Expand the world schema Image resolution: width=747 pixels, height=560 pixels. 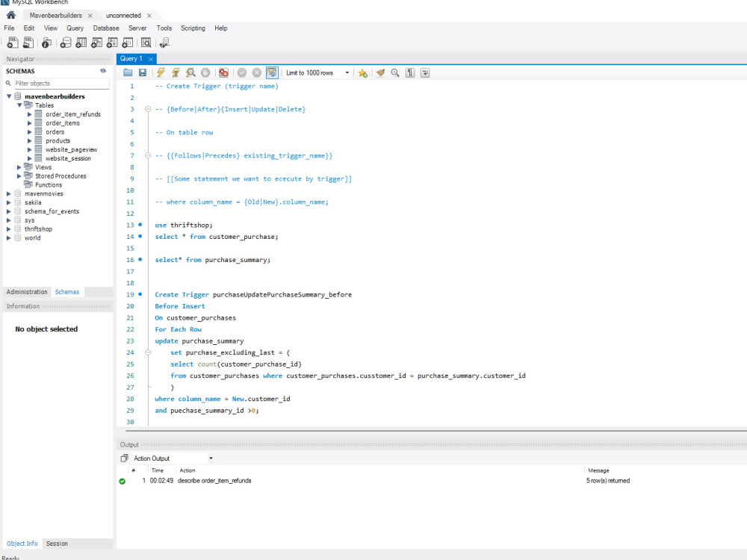(8, 237)
